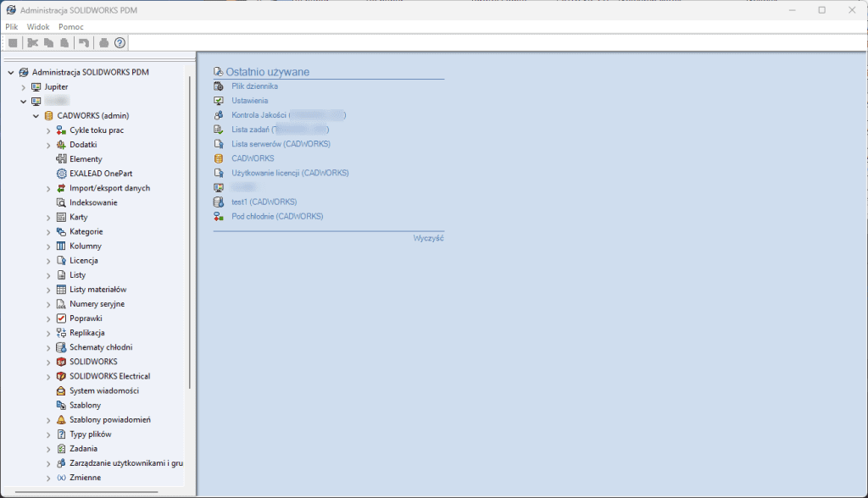The image size is (868, 498).
Task: Click the Copy toolbar icon
Action: tap(48, 42)
